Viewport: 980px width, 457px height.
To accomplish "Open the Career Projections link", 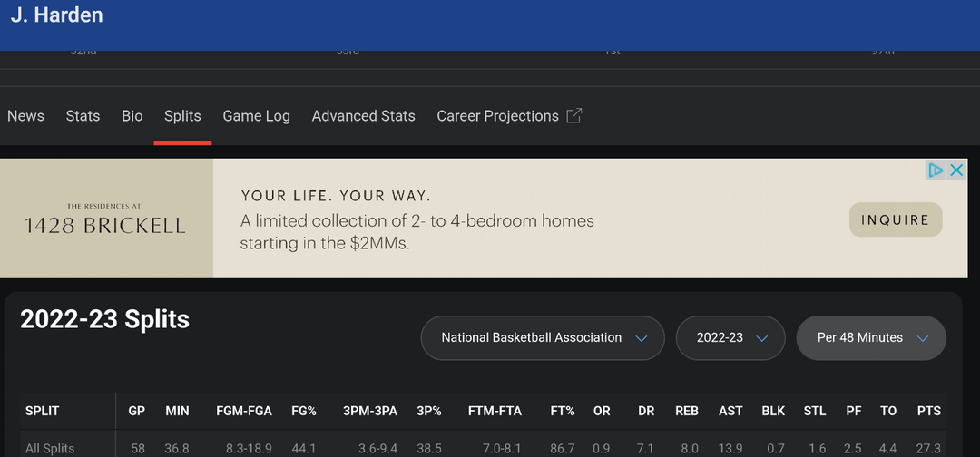I will coord(497,116).
